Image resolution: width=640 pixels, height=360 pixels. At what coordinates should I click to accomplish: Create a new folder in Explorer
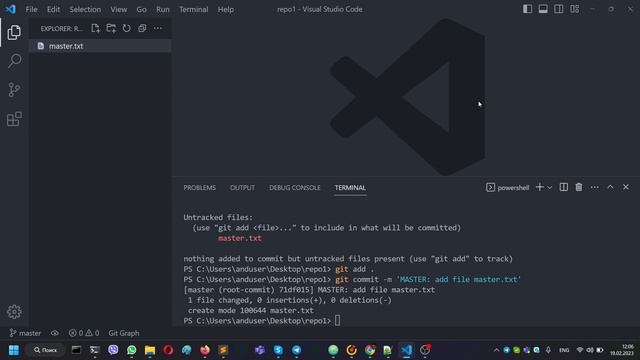111,28
